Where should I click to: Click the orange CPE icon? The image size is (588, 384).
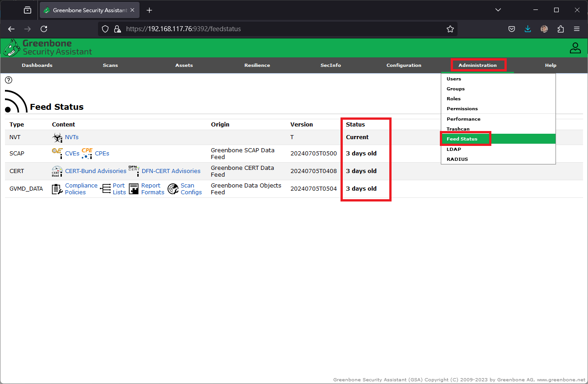click(x=87, y=154)
